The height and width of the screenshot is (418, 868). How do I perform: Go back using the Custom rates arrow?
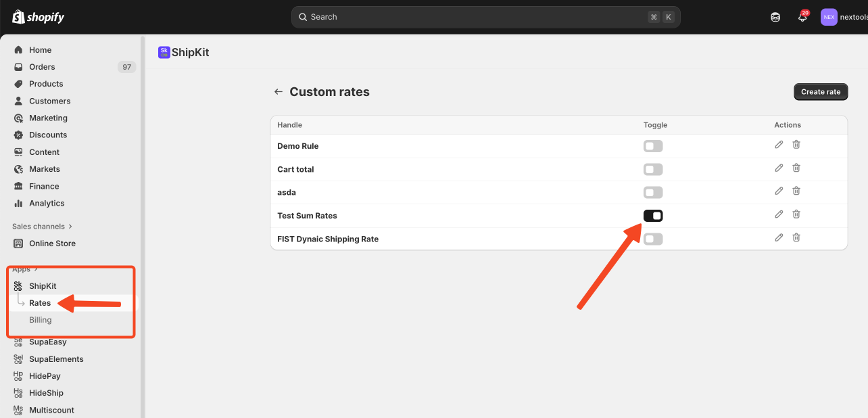click(278, 92)
